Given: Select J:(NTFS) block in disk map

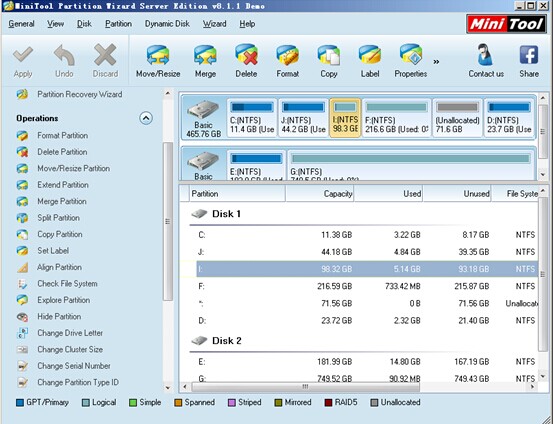Looking at the screenshot, I should (x=303, y=118).
